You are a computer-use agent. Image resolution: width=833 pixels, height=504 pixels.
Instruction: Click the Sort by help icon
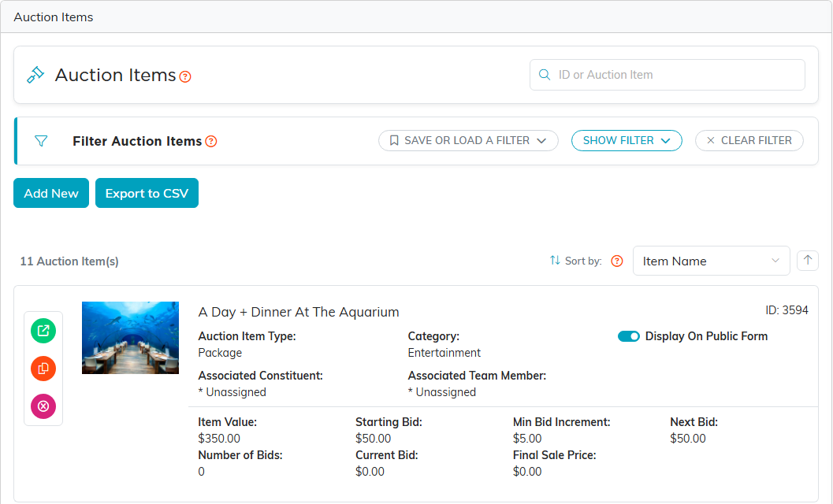pos(617,261)
